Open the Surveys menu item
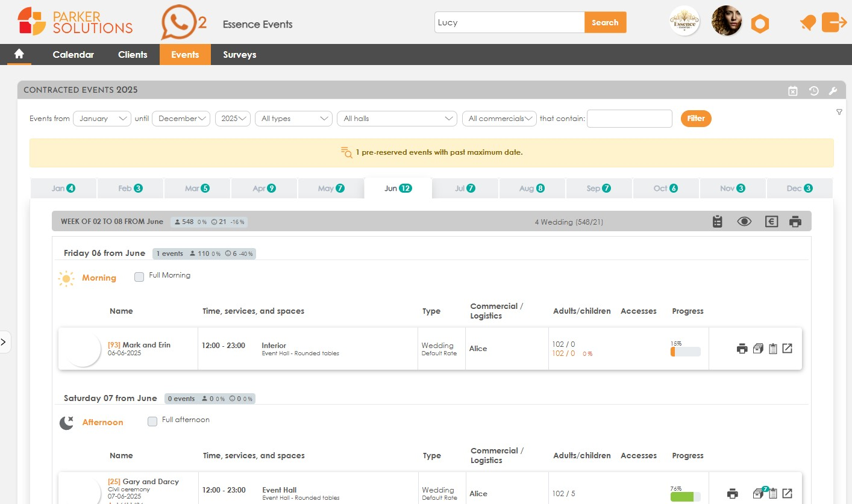Screen dimensions: 852x504 pos(239,54)
